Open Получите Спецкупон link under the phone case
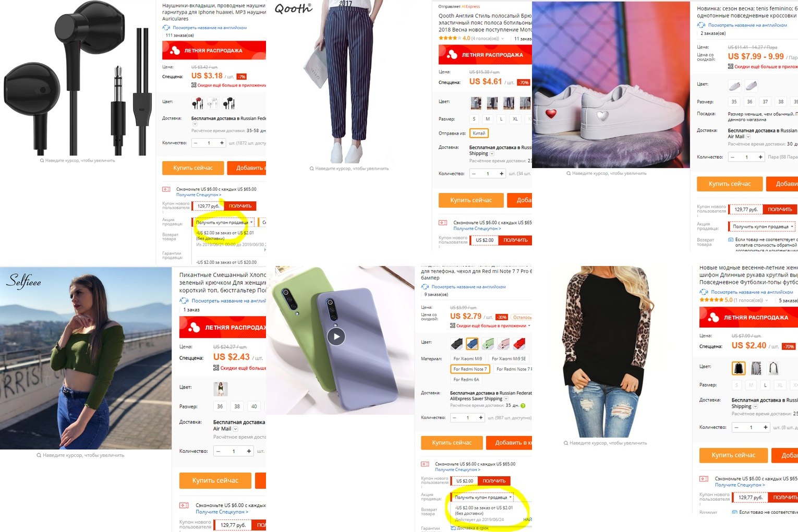The height and width of the screenshot is (532, 798). (458, 469)
